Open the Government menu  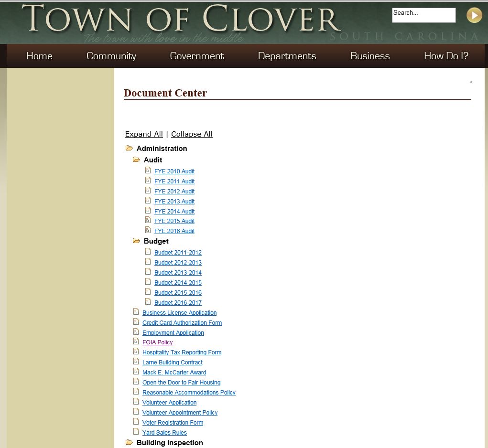pyautogui.click(x=196, y=56)
